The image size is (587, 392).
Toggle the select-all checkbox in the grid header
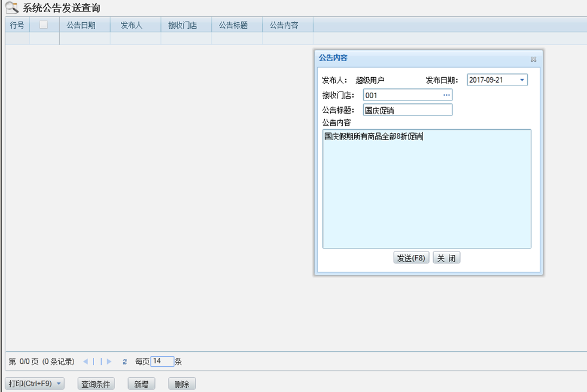pos(43,25)
